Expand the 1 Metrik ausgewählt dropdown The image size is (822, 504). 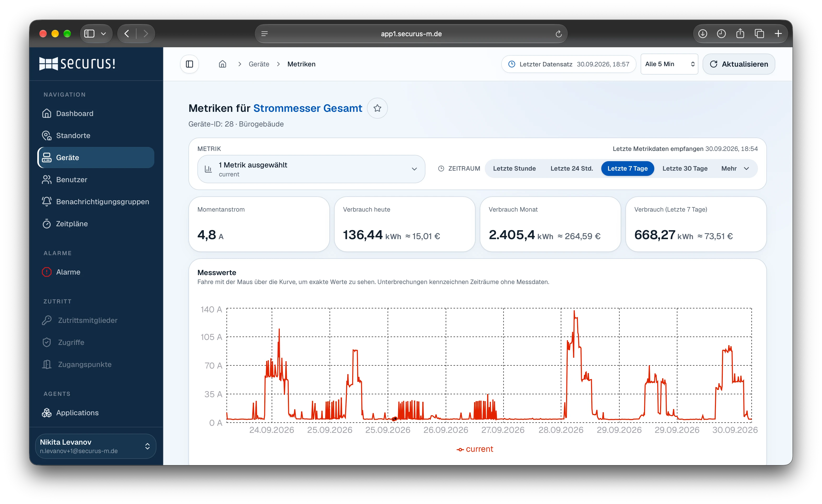tap(311, 169)
